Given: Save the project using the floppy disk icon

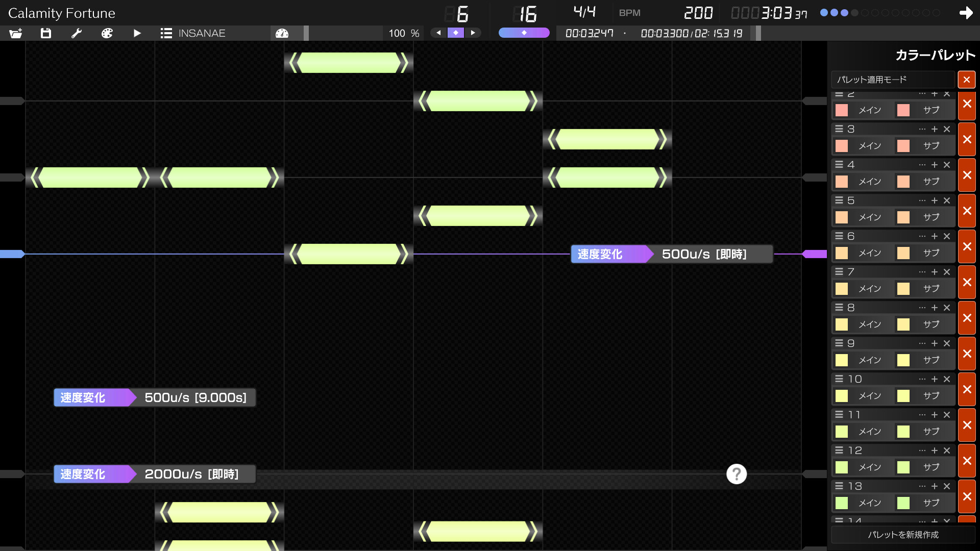Looking at the screenshot, I should [x=45, y=33].
